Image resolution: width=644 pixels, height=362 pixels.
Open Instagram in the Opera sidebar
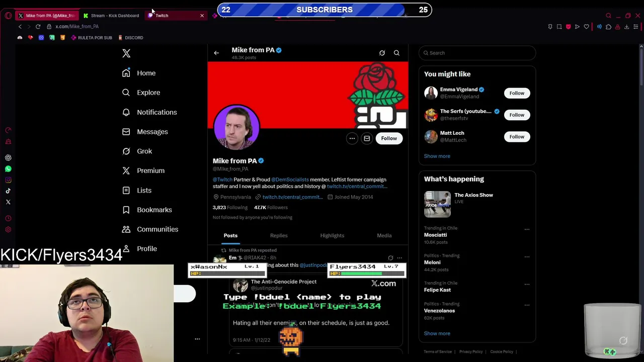coord(8,180)
